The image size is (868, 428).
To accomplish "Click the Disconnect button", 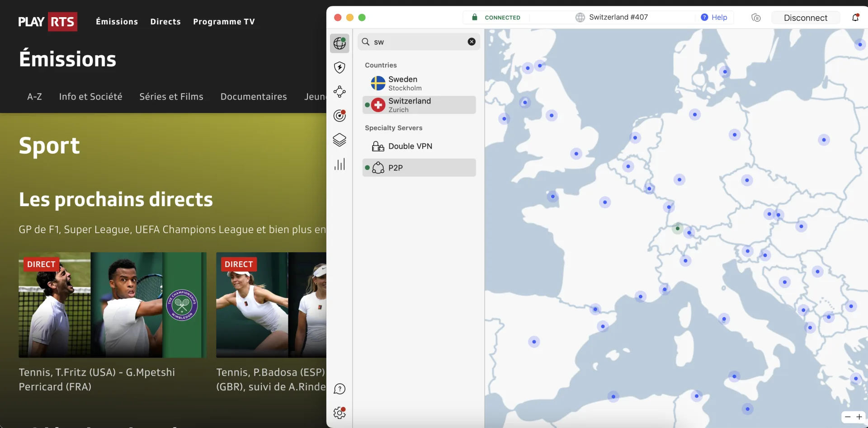I will click(806, 18).
